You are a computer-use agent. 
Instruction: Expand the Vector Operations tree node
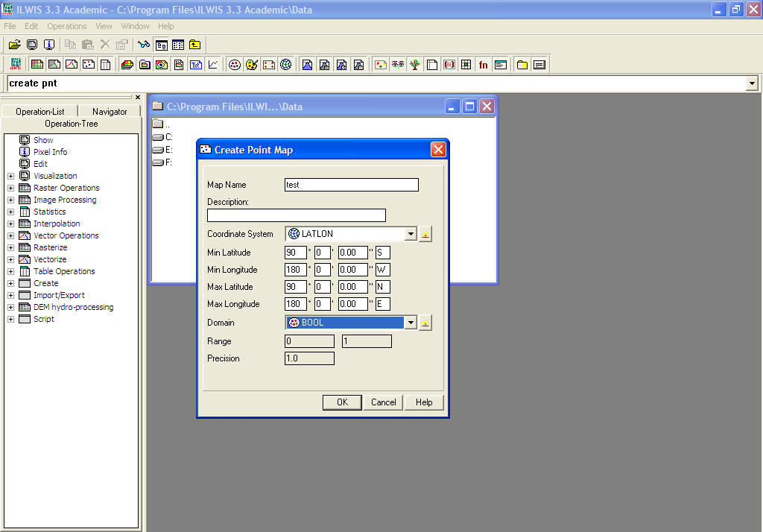click(10, 235)
